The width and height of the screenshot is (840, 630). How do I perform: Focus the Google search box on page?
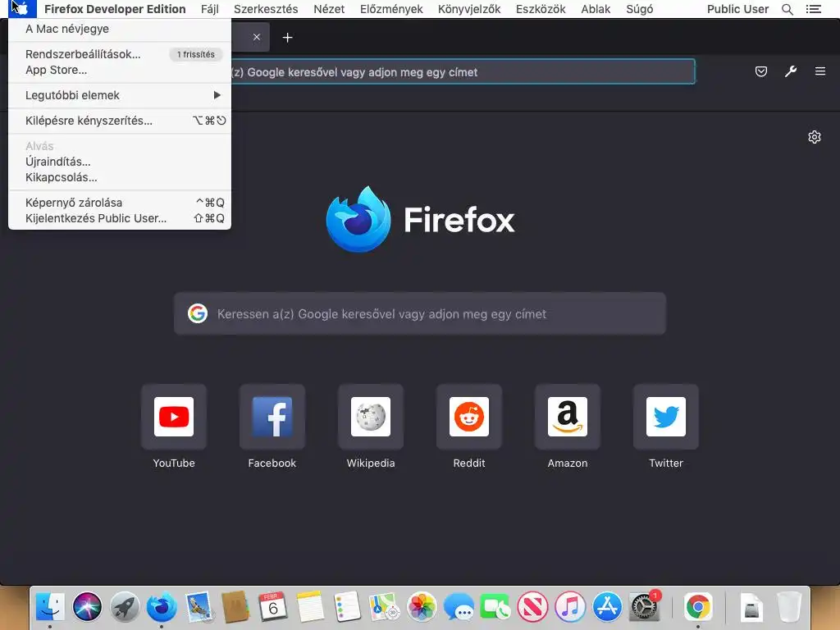pos(419,314)
